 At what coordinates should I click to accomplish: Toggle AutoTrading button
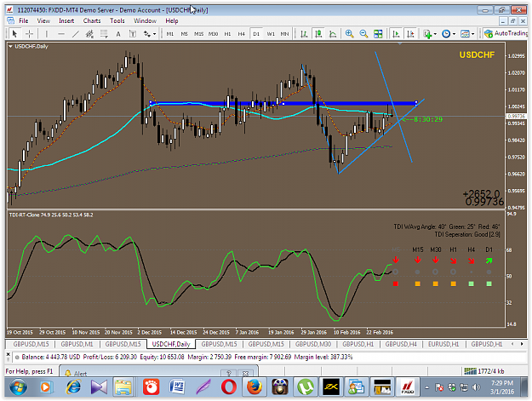pos(506,33)
